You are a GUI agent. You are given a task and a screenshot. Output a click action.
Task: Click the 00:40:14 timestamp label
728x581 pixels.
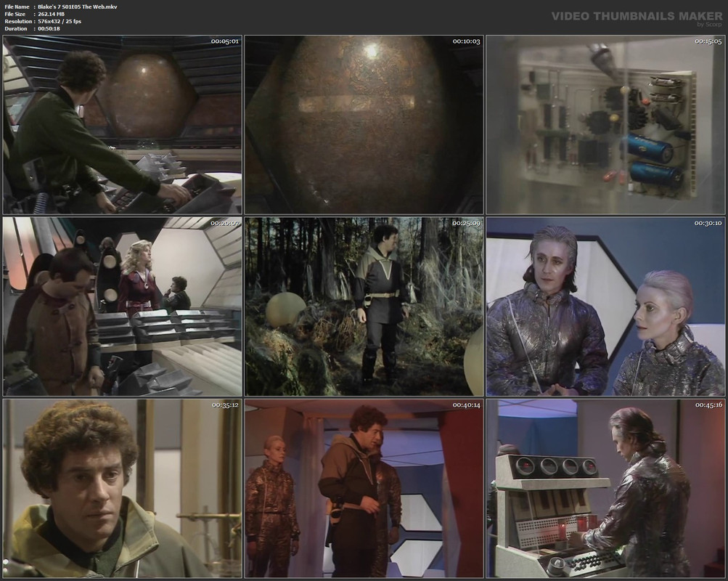pos(467,405)
